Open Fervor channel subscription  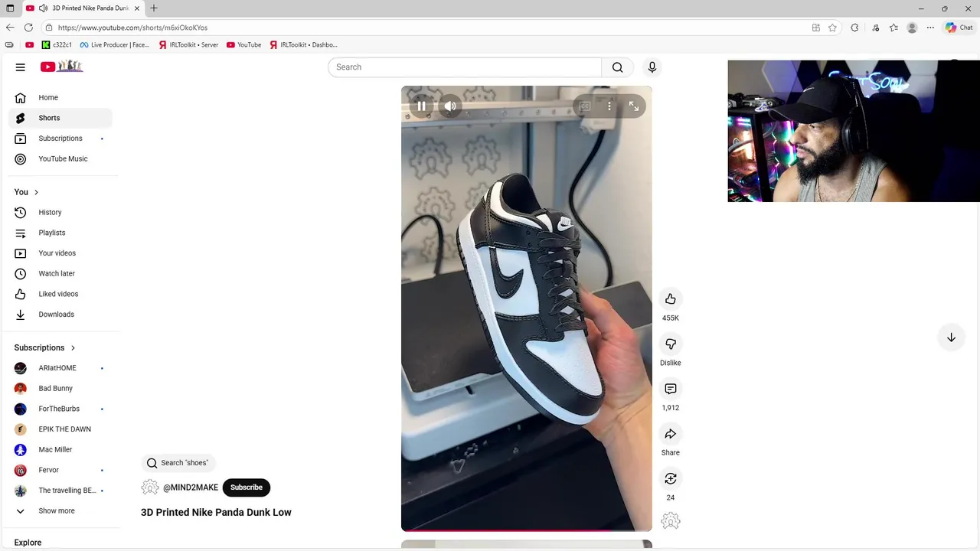(x=60, y=470)
